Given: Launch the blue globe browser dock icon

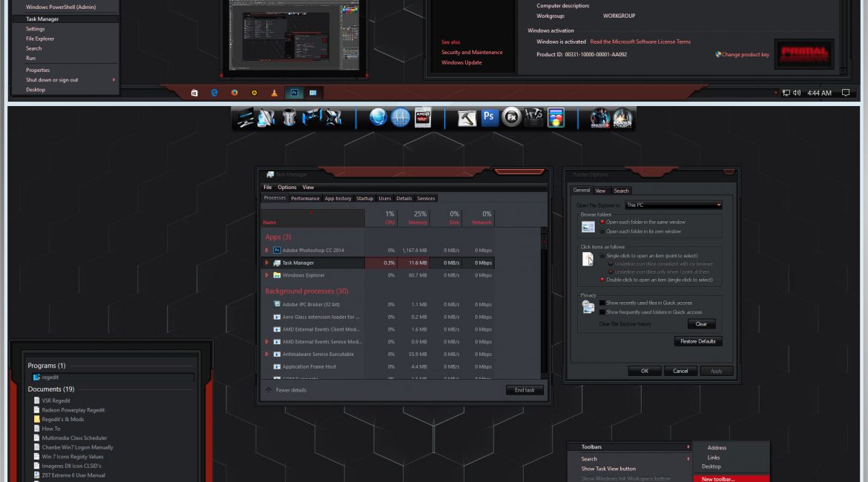Looking at the screenshot, I should 378,117.
